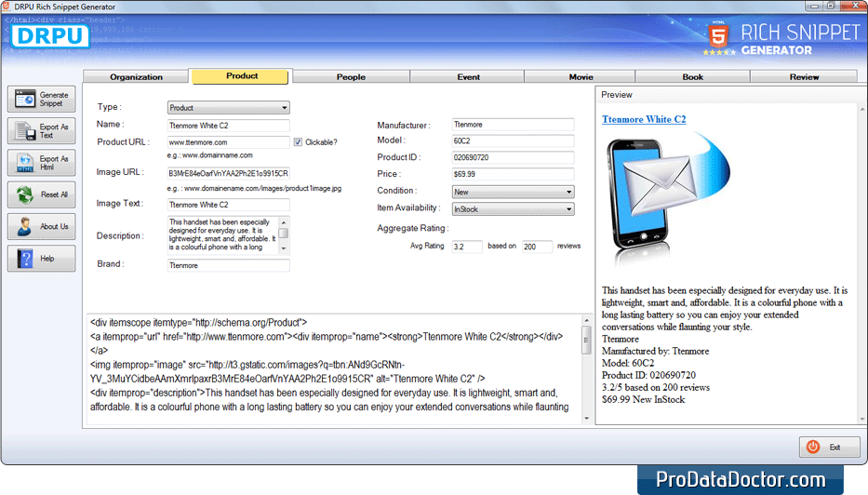Click the Name input field
This screenshot has height=495, width=868.
[228, 126]
